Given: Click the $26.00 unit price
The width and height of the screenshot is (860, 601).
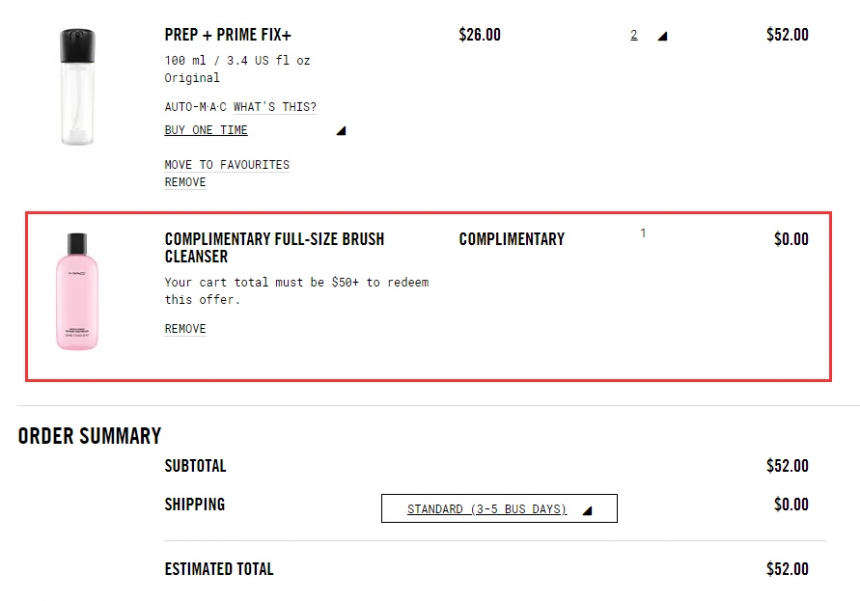Looking at the screenshot, I should 479,35.
